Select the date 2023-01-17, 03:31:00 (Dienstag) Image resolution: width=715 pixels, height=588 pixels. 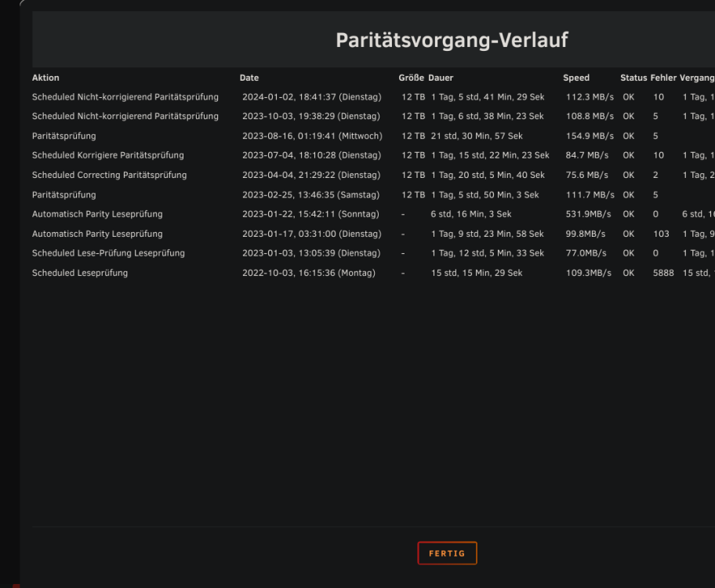coord(312,234)
